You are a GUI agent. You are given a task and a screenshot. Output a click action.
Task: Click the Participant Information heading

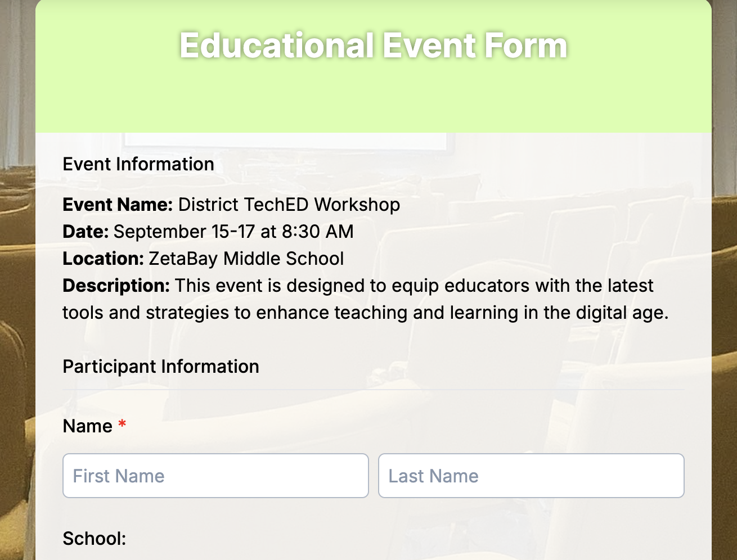[x=160, y=366]
